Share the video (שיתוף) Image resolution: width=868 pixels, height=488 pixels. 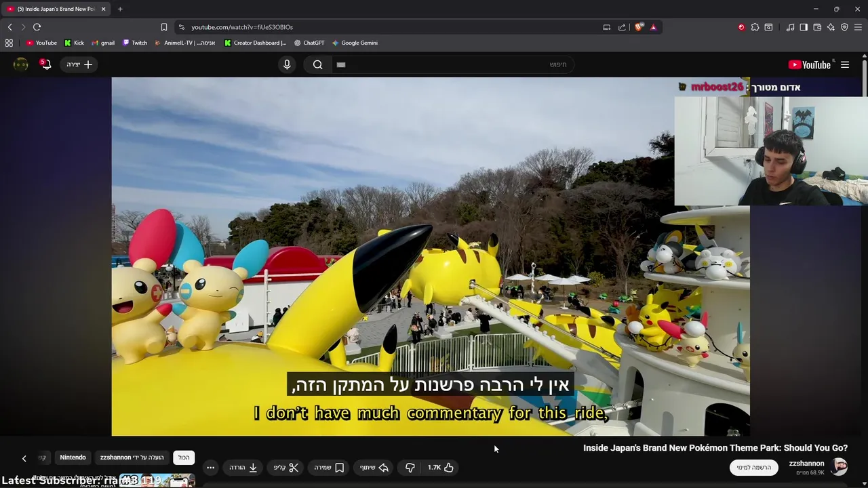(x=374, y=468)
